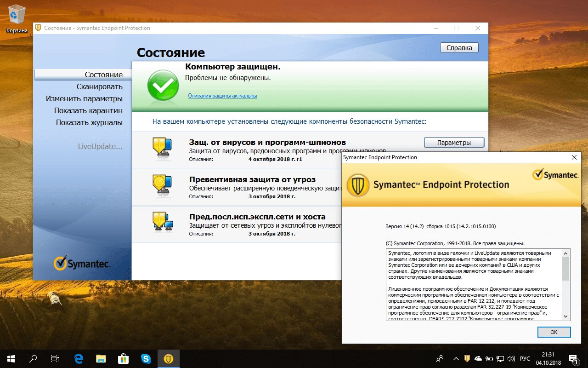588x368 pixels.
Task: Open Task View on the taskbar
Action: tap(55, 358)
